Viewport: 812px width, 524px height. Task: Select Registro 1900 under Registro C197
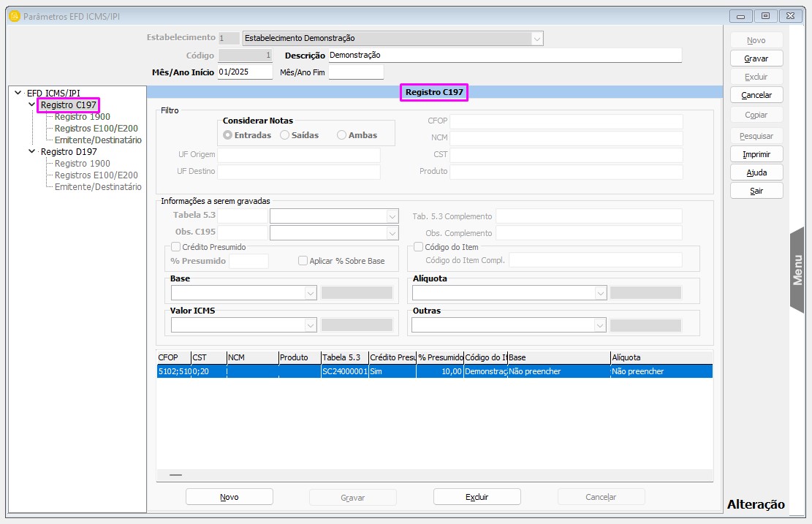(x=82, y=117)
